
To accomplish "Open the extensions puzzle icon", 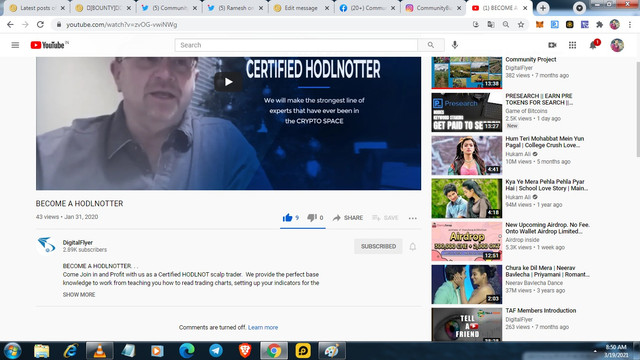I will [x=599, y=24].
